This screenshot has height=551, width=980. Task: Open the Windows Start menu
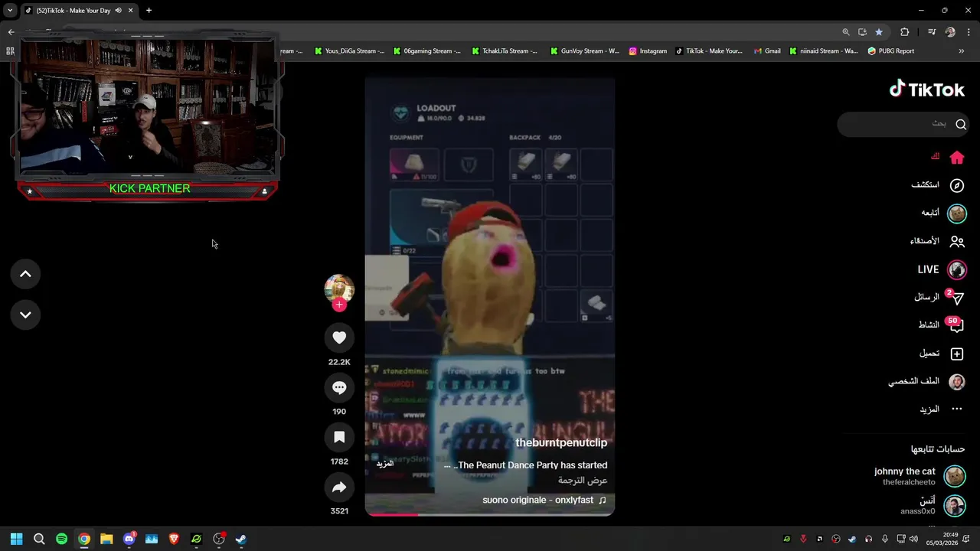point(17,539)
